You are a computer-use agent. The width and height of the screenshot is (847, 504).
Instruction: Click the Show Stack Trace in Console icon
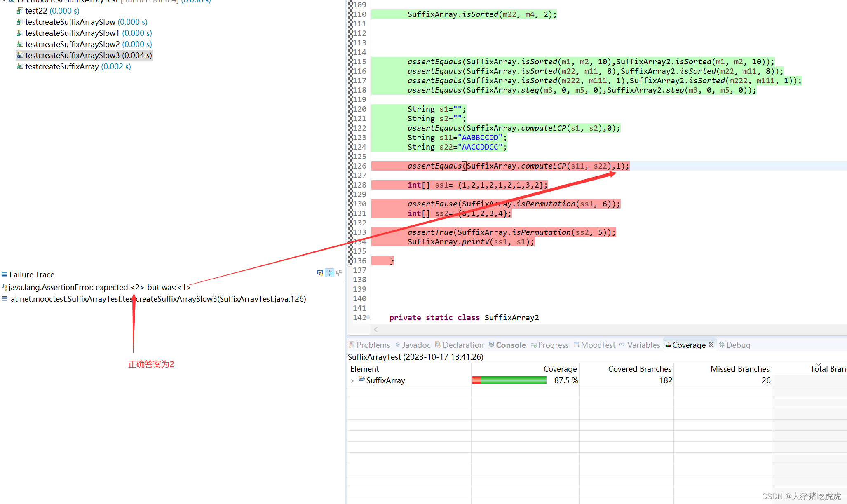click(320, 273)
